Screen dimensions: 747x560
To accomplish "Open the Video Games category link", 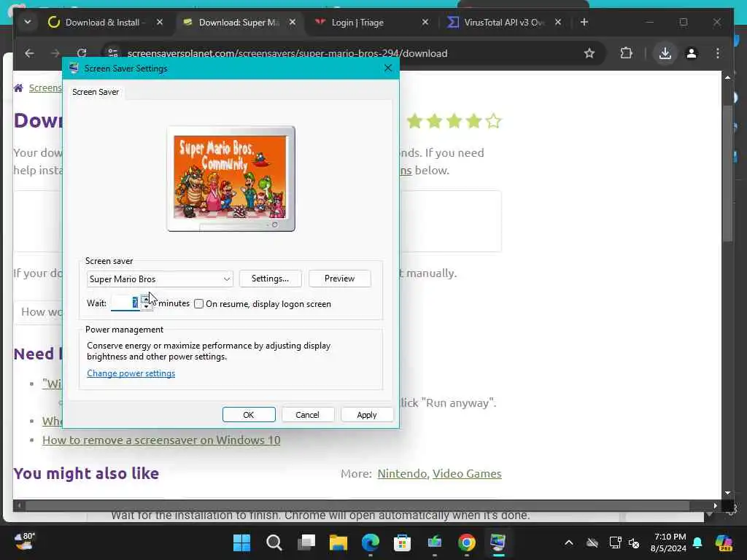I will (x=467, y=474).
